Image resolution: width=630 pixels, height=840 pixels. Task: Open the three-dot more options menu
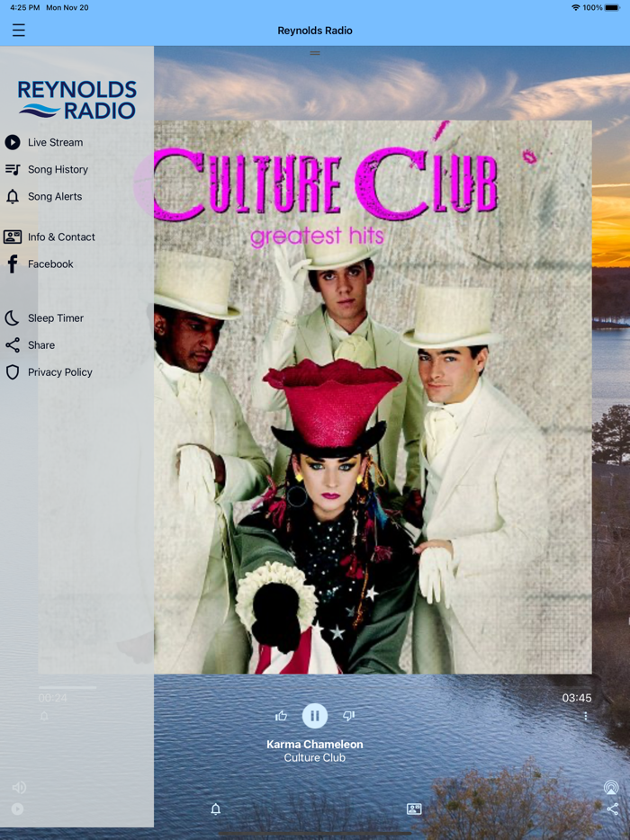coord(586,716)
